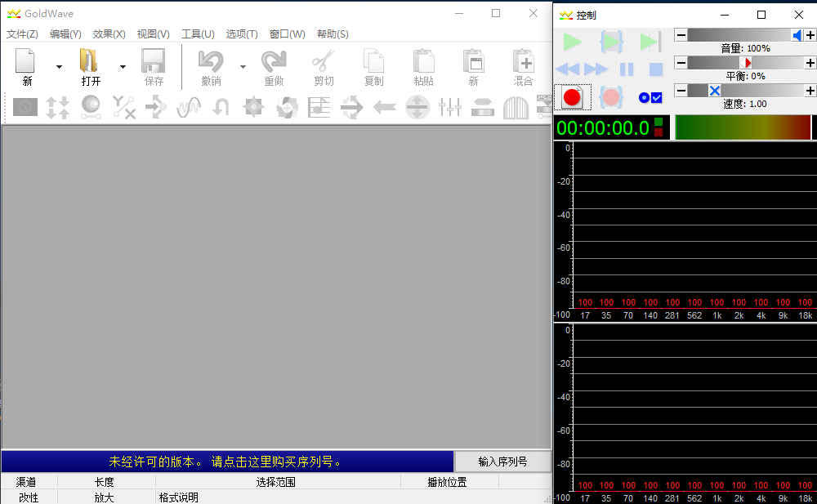Click the Cut (剪切) scissors icon
The image size is (817, 504).
pyautogui.click(x=324, y=61)
